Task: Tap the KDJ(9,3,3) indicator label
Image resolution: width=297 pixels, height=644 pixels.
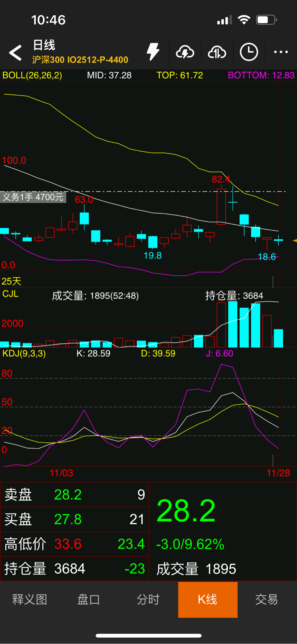Action: 24,354
